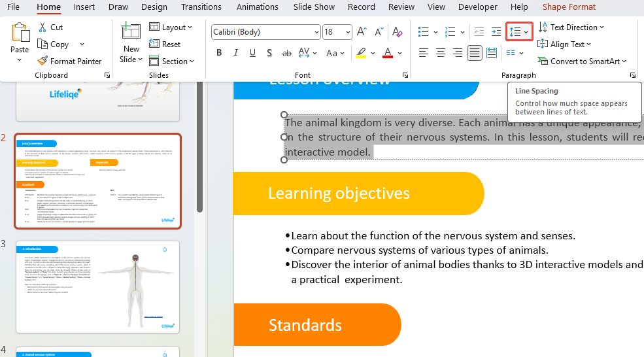Toggle italic formatting
The height and width of the screenshot is (357, 644).
point(236,53)
